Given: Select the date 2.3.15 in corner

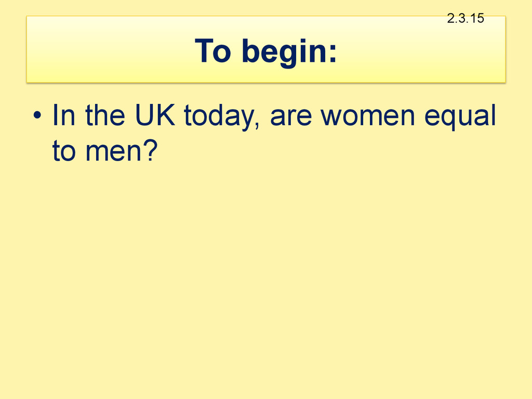Looking at the screenshot, I should (465, 18).
